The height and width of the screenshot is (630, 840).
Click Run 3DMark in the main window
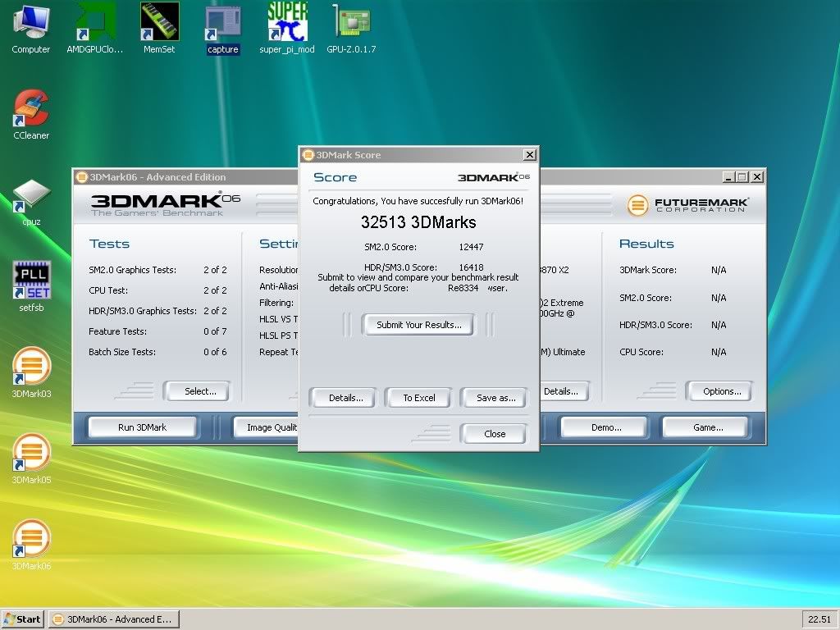(x=142, y=427)
